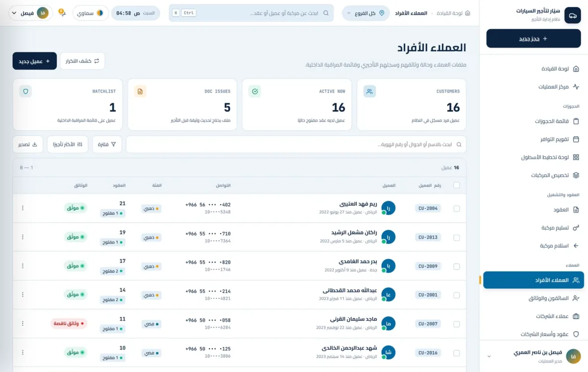Check the row CU-2016 checkbox
The height and width of the screenshot is (372, 588).
[x=457, y=353]
